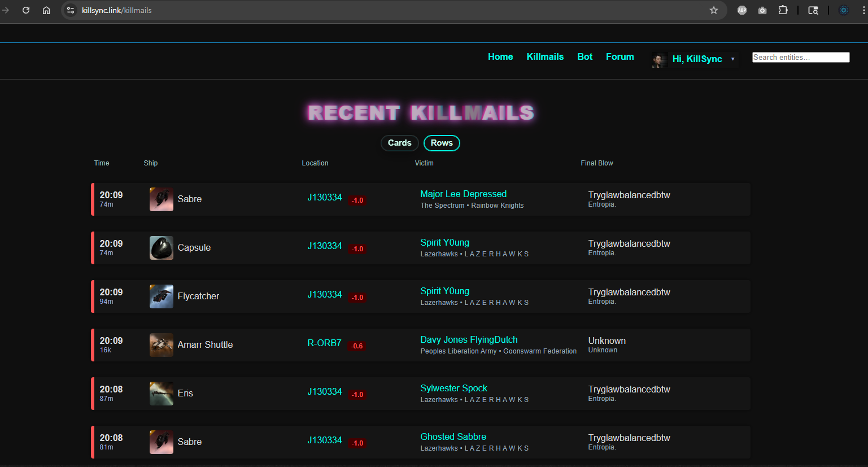Open victim Major Lee Depressed

pyautogui.click(x=463, y=194)
